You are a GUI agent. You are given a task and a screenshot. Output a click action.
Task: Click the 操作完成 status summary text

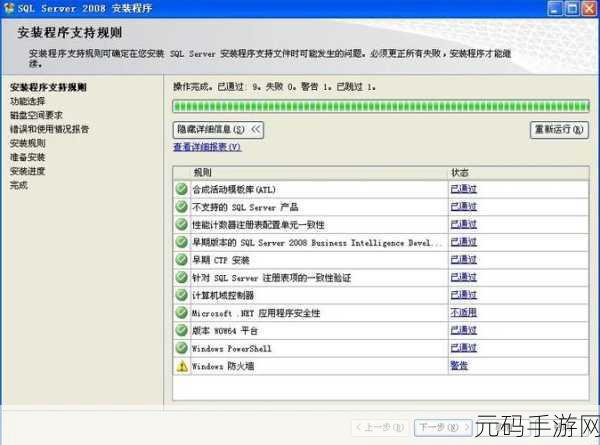tap(274, 87)
